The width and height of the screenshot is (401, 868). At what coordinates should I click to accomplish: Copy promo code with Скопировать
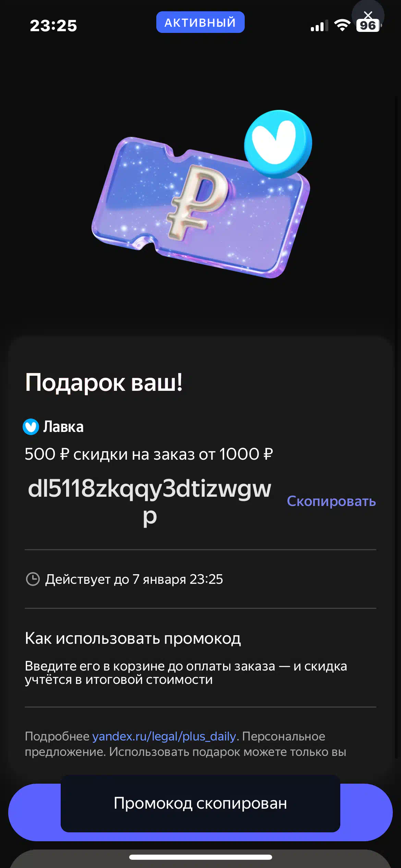pos(331,501)
